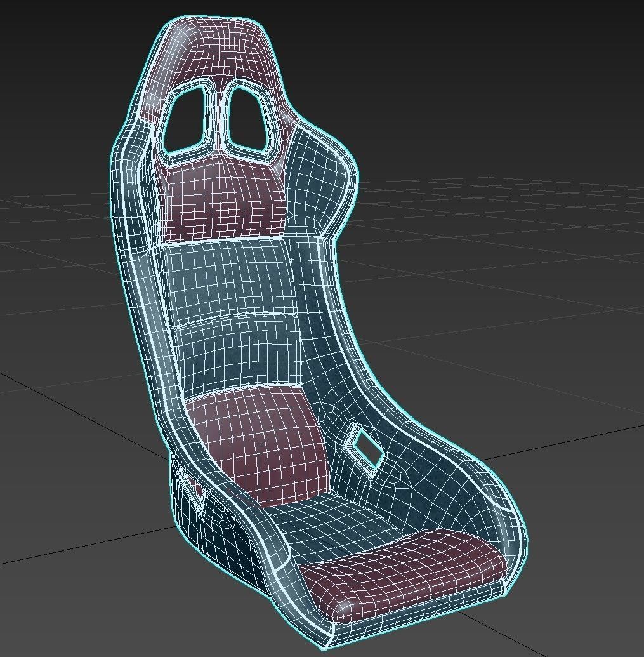Click the right harness opening in headrest
644x657 pixels.
click(x=247, y=119)
